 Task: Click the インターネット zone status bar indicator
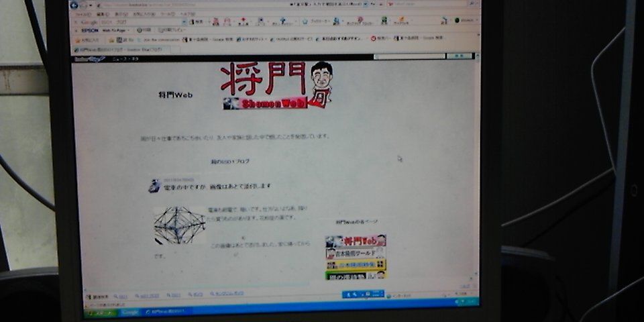[398, 296]
